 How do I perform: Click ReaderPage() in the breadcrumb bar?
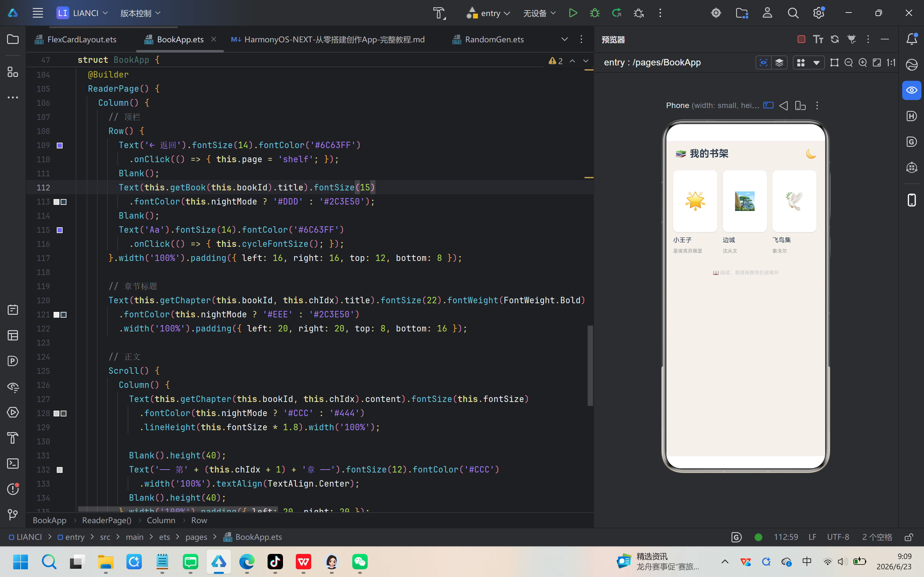(x=107, y=520)
